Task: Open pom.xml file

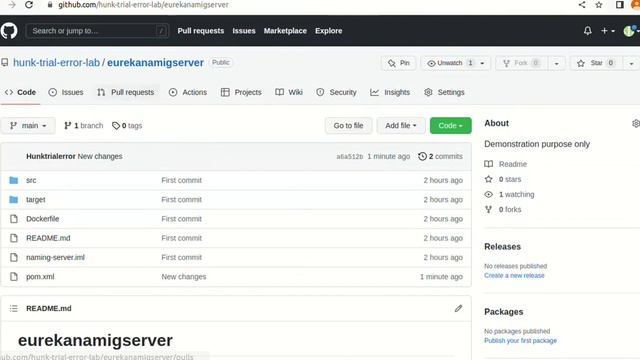Action: coord(40,276)
